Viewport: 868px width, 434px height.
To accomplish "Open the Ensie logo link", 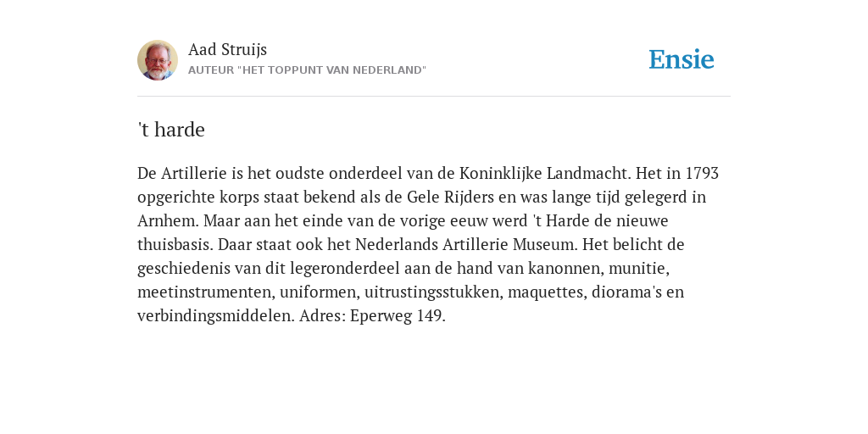I will [x=682, y=59].
